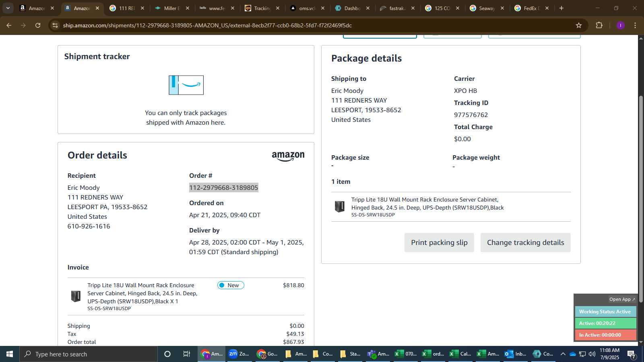Open Chrome 'Am...' taskbar button
This screenshot has width=644, height=362.
[x=212, y=354]
